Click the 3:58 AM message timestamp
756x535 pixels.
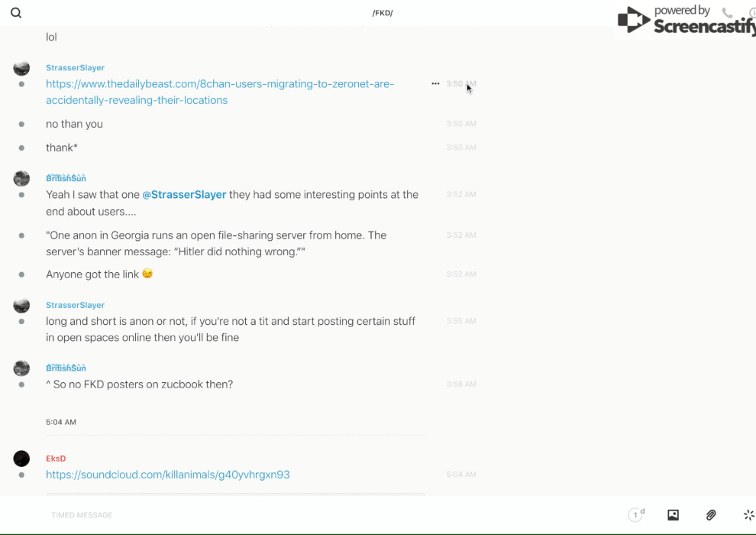(461, 384)
